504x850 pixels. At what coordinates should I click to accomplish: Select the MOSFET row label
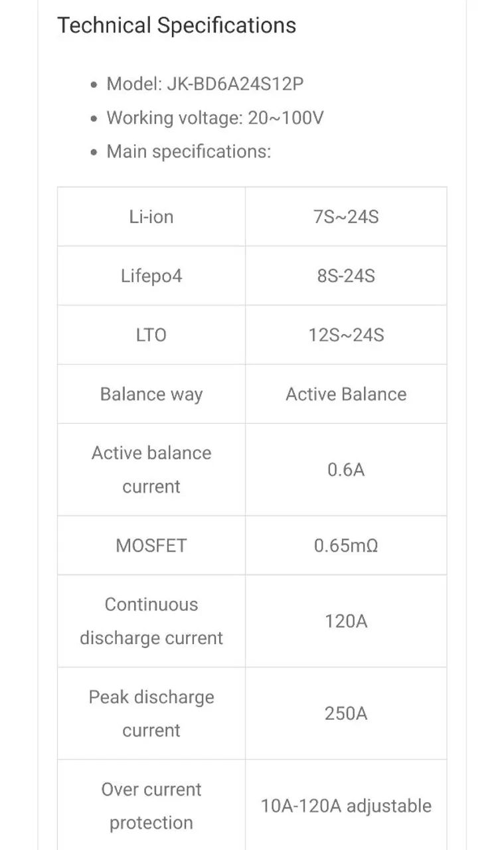pos(151,545)
